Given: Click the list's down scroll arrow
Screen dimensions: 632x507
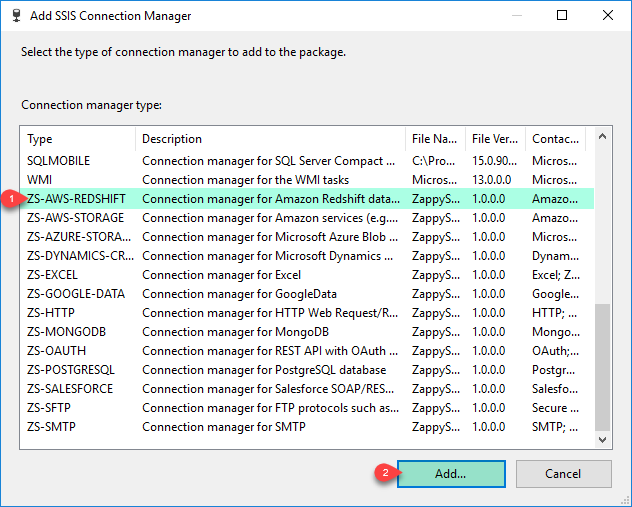Looking at the screenshot, I should (x=603, y=440).
